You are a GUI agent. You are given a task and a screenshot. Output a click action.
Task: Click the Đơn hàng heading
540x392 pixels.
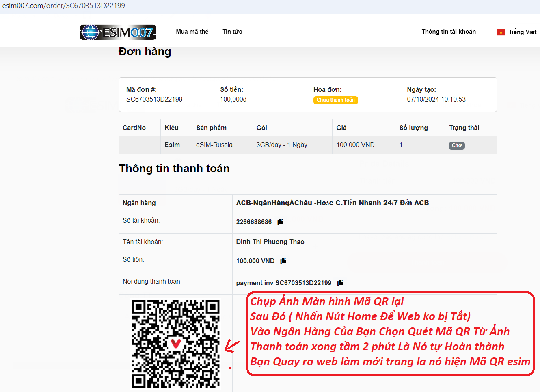click(x=145, y=52)
